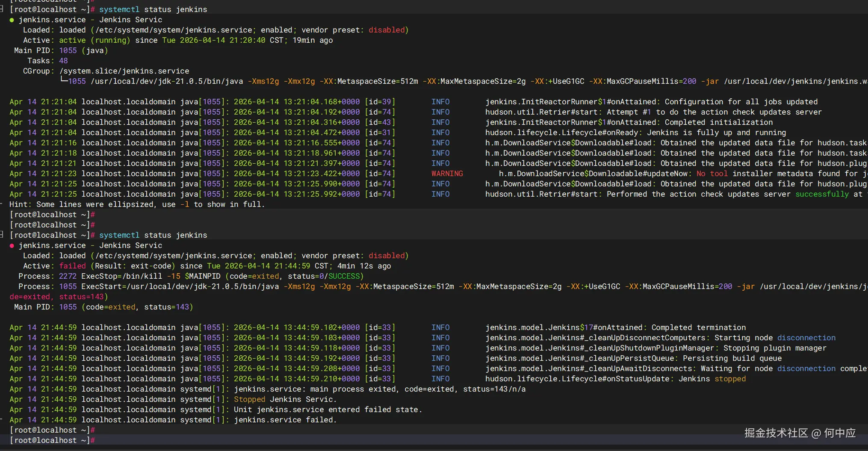The height and width of the screenshot is (451, 868).
Task: Click the SUCCESS text in the ExecStop line
Action: click(x=344, y=276)
